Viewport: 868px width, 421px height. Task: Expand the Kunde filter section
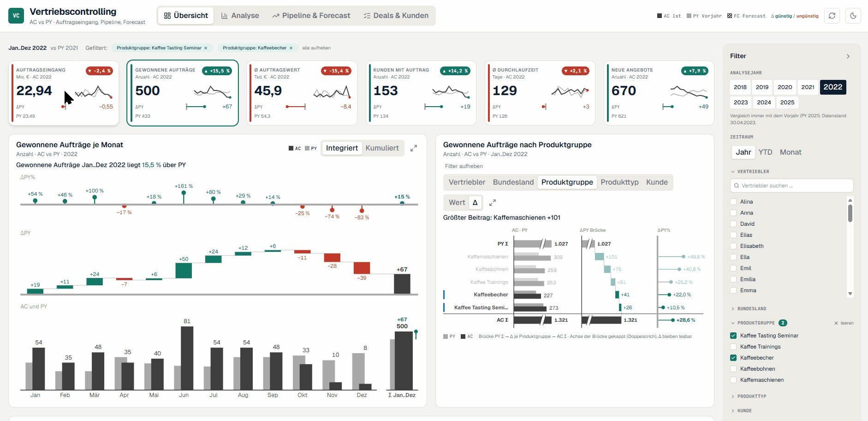pyautogui.click(x=742, y=411)
